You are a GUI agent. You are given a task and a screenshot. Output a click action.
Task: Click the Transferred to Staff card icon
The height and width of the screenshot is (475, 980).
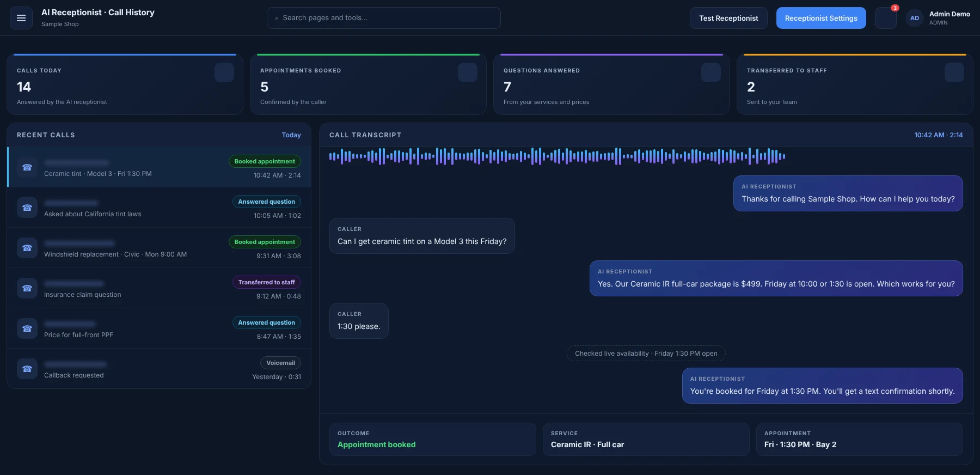pyautogui.click(x=954, y=72)
